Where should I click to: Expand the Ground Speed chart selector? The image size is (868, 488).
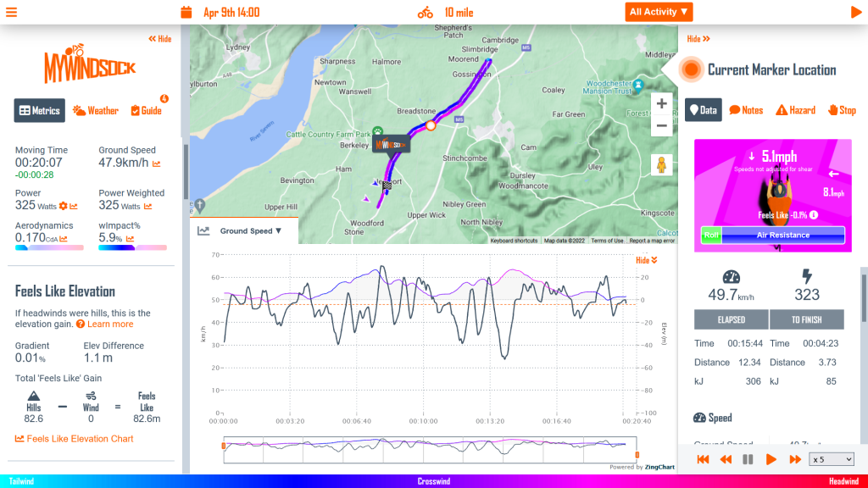[250, 230]
